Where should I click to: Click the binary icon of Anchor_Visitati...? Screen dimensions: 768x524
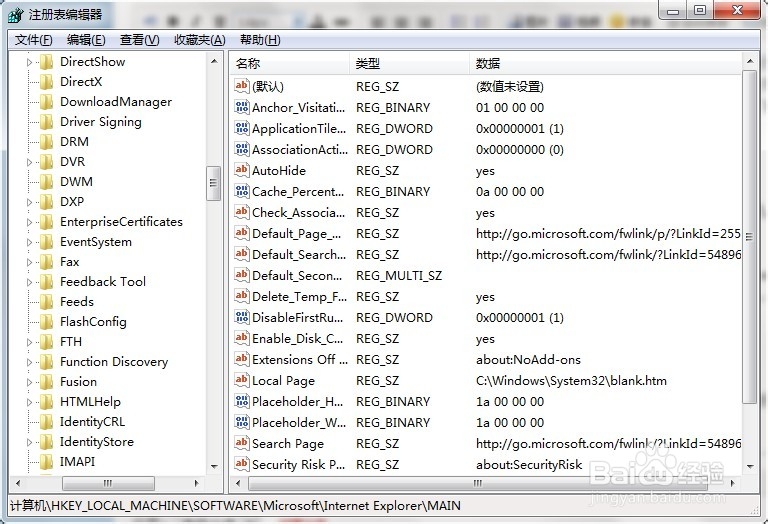click(242, 107)
